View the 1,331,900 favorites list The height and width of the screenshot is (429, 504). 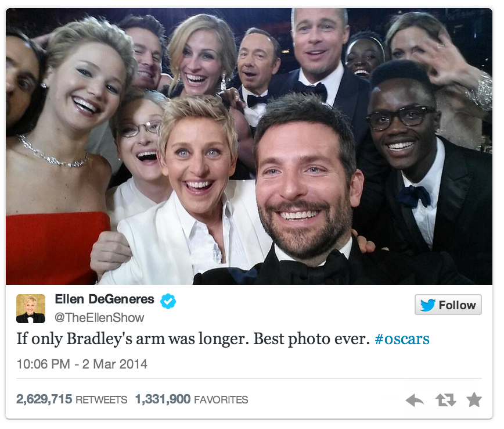[192, 399]
